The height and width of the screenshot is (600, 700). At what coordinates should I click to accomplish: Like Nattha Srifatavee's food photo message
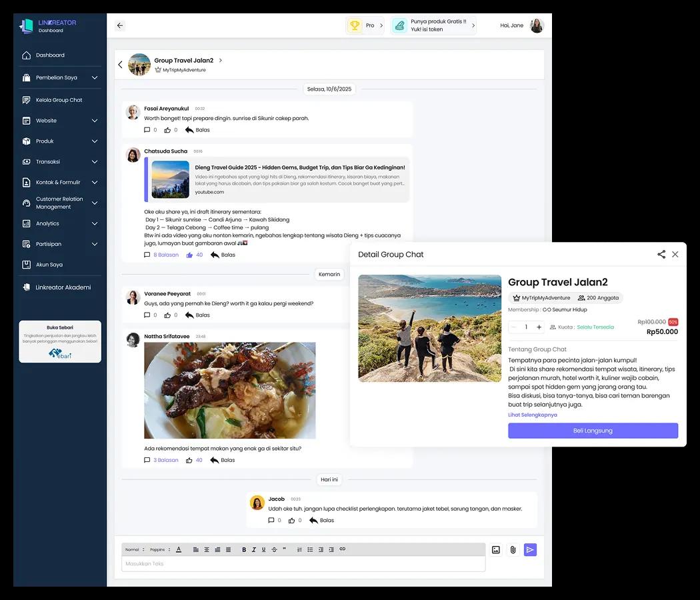tap(189, 460)
